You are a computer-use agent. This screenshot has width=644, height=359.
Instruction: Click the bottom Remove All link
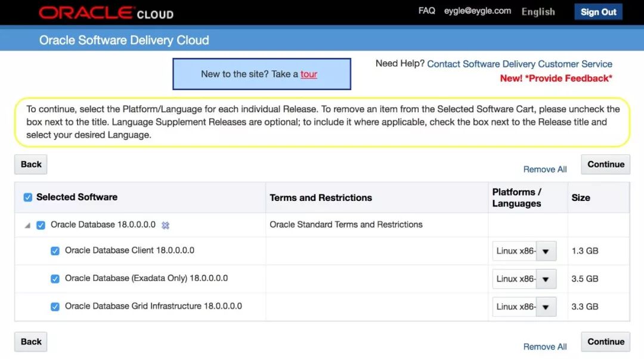coord(544,347)
